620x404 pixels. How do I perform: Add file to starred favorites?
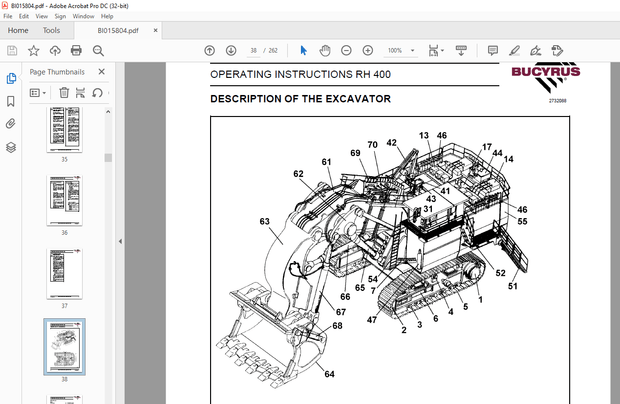34,51
